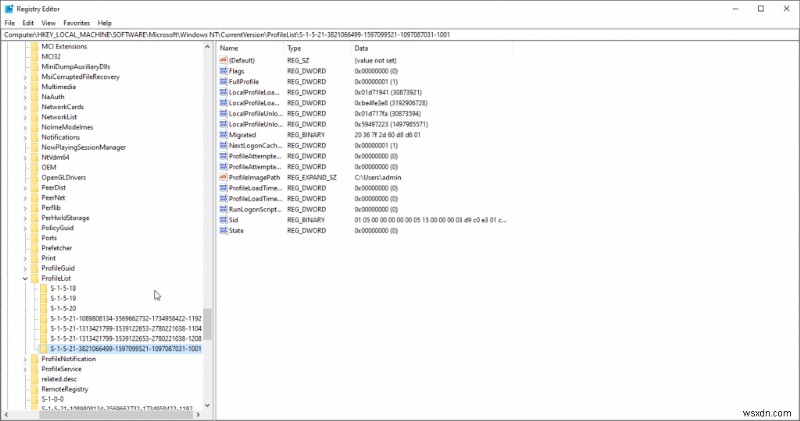Click the tree scroll up arrow

tap(207, 46)
